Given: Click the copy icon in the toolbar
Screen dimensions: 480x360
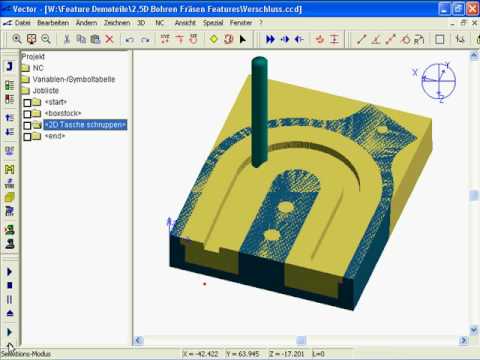Looking at the screenshot, I should coord(81,39).
